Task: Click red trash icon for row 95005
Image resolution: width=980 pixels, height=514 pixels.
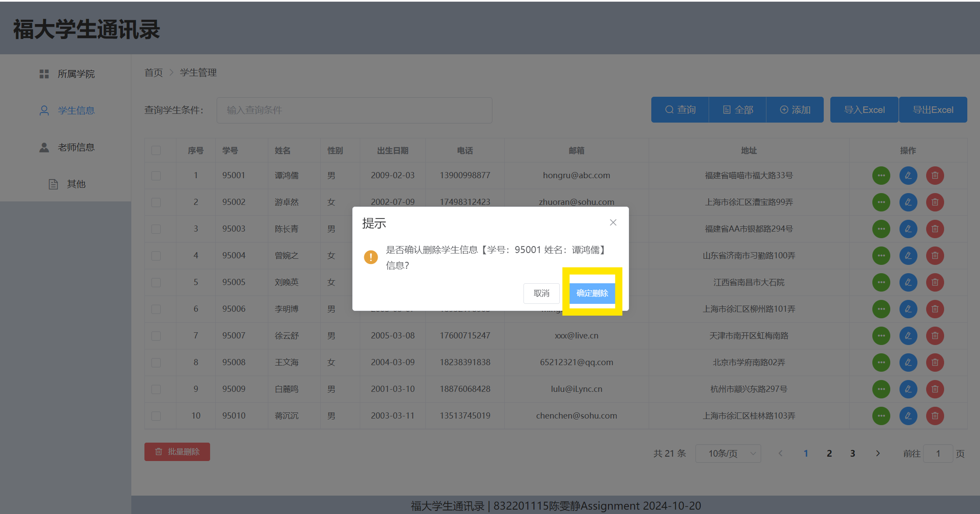Action: coord(934,282)
